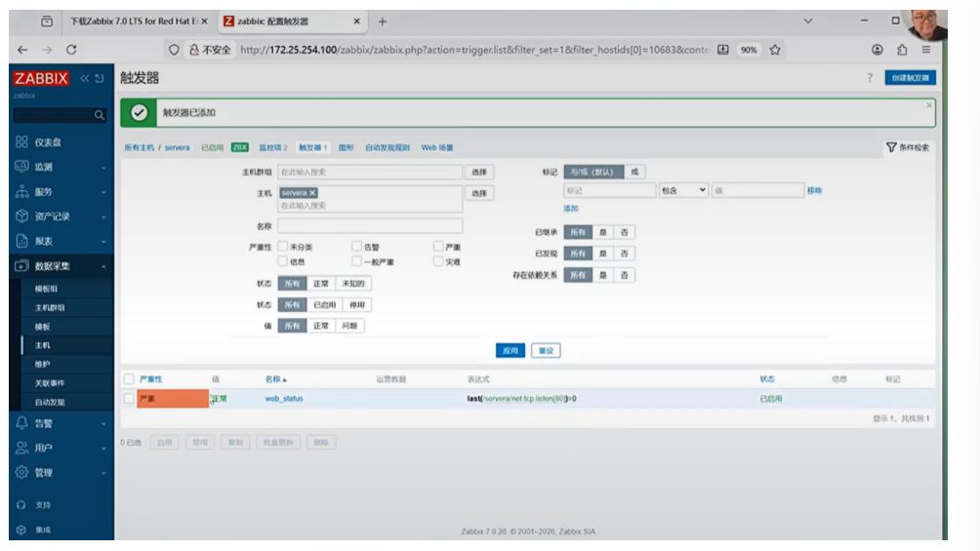Dismiss the 触发器已添加 success message
Viewport: 980px width, 551px height.
[x=928, y=105]
